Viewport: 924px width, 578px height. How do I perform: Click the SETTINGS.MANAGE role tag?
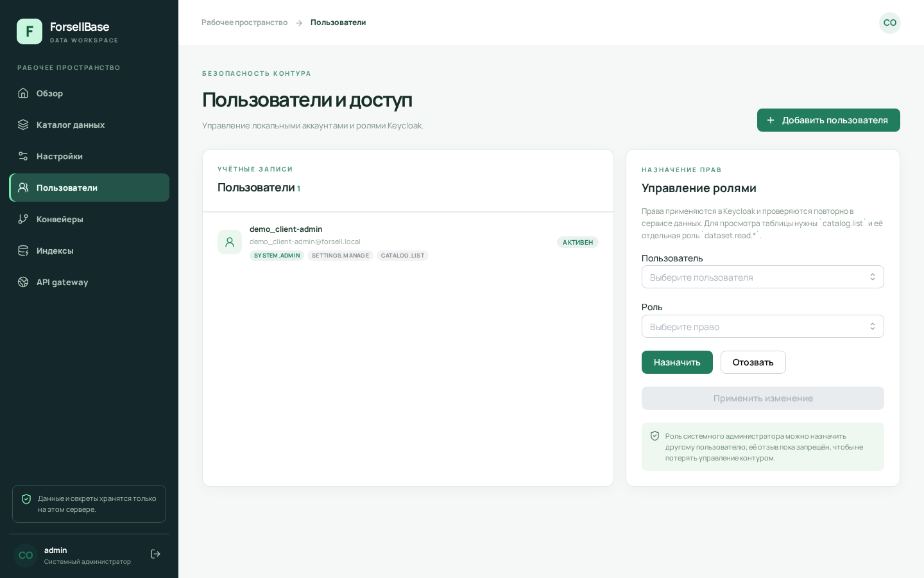(341, 256)
